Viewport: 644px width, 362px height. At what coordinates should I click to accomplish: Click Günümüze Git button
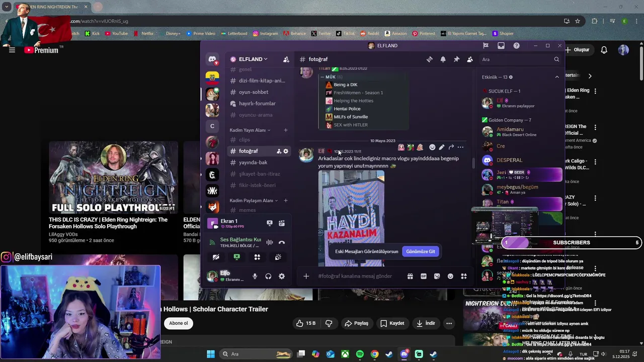(421, 251)
